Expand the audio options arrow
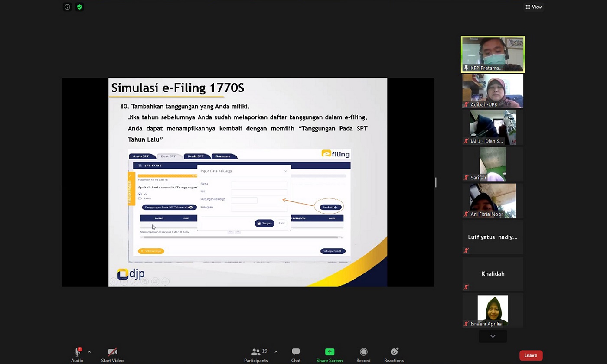Image resolution: width=607 pixels, height=364 pixels. pyautogui.click(x=89, y=352)
